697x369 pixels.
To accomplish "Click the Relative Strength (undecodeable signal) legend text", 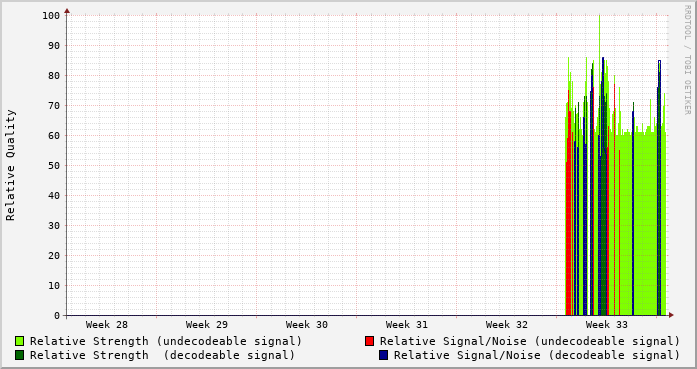I will click(x=166, y=341).
